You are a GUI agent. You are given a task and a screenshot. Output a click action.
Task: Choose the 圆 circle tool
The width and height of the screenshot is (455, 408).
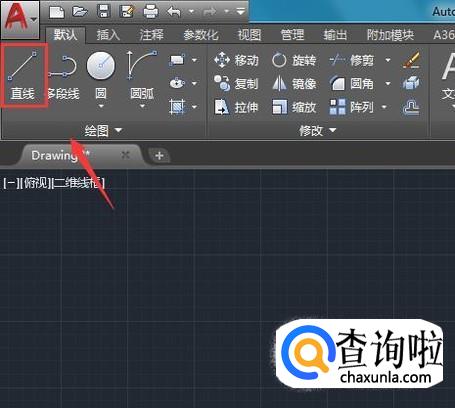pyautogui.click(x=101, y=79)
